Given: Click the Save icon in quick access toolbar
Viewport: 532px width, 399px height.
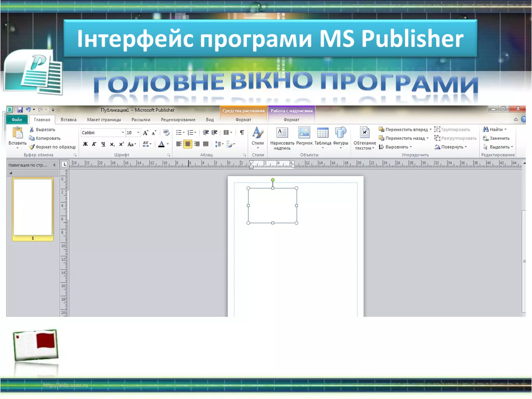Looking at the screenshot, I should pyautogui.click(x=20, y=110).
